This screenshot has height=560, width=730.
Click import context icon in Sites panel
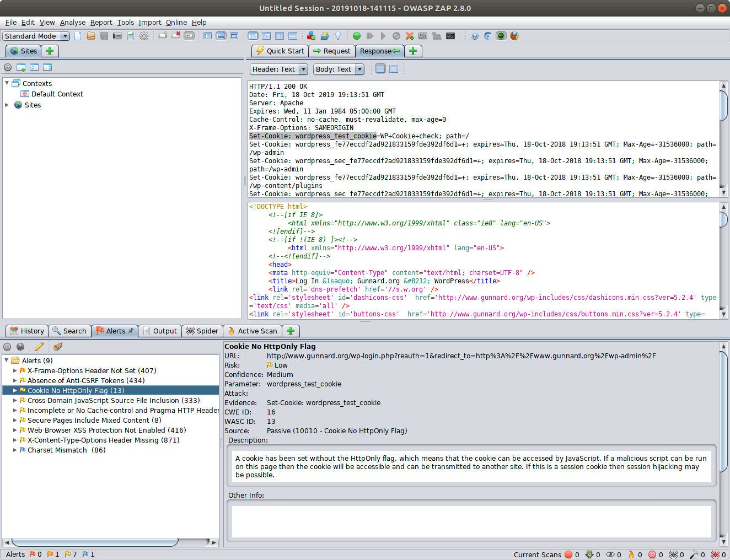click(x=34, y=67)
